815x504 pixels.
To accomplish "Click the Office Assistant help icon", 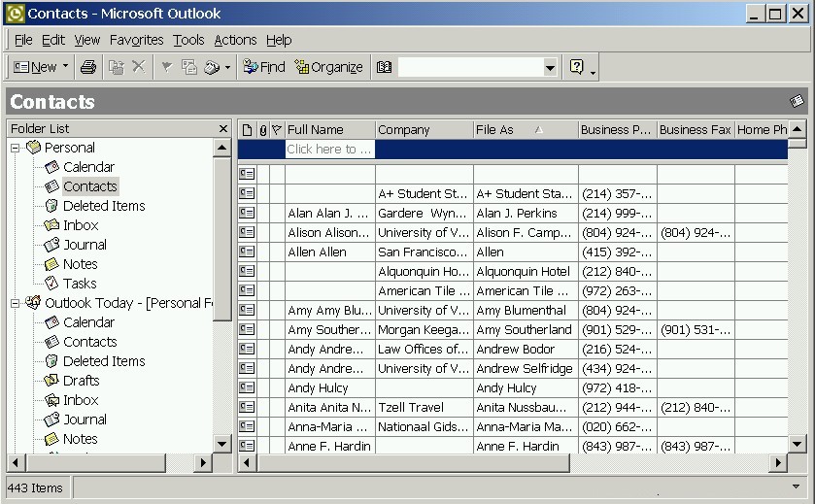I will [576, 66].
